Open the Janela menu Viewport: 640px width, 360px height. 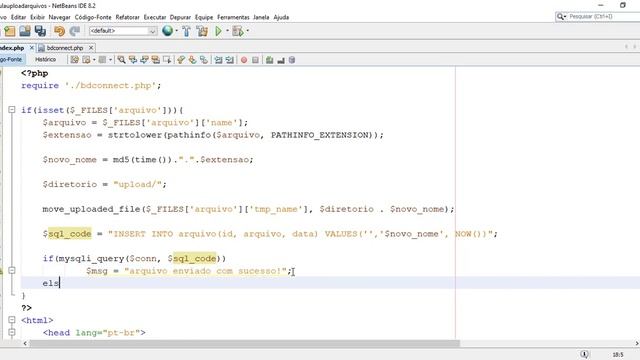coord(261,17)
